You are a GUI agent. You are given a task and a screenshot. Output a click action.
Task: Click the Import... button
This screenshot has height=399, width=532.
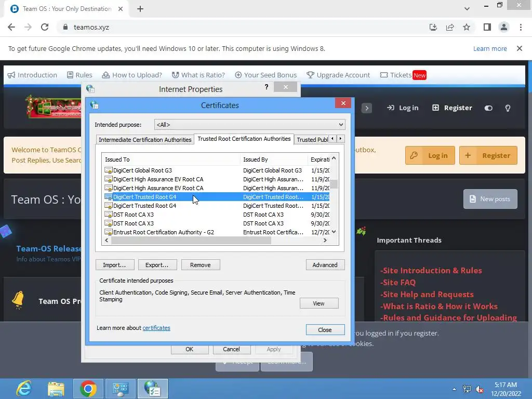(115, 265)
